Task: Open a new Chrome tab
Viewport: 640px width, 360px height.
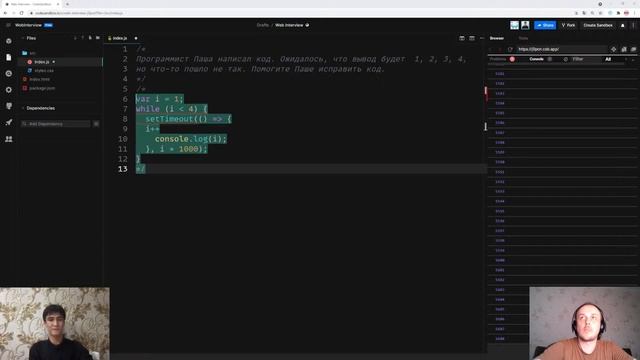Action: tap(67, 4)
